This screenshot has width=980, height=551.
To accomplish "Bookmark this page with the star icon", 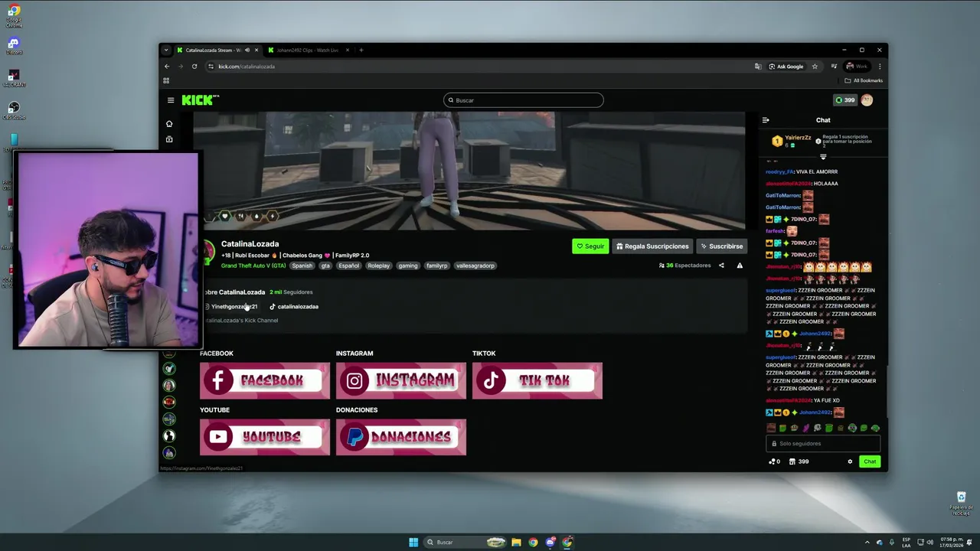I will [x=815, y=67].
